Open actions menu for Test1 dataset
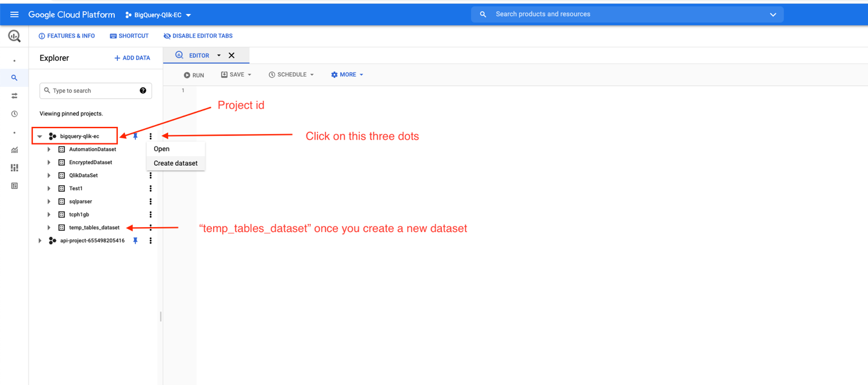 (x=151, y=188)
